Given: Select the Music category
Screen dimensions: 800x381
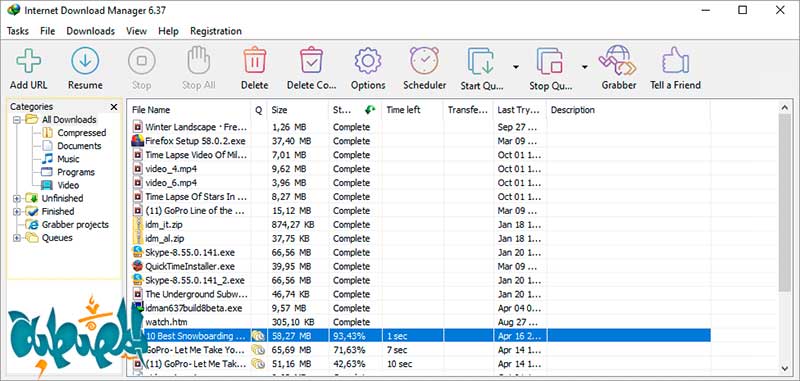Looking at the screenshot, I should coord(68,159).
